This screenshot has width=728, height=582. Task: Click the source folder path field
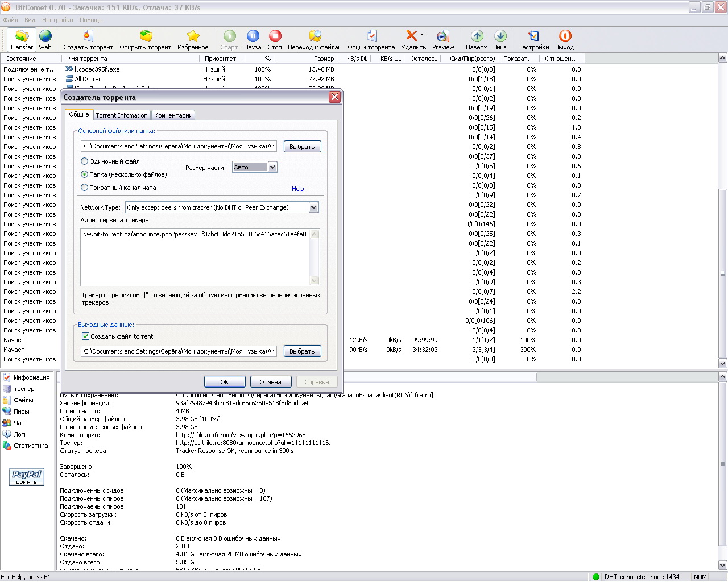(179, 146)
